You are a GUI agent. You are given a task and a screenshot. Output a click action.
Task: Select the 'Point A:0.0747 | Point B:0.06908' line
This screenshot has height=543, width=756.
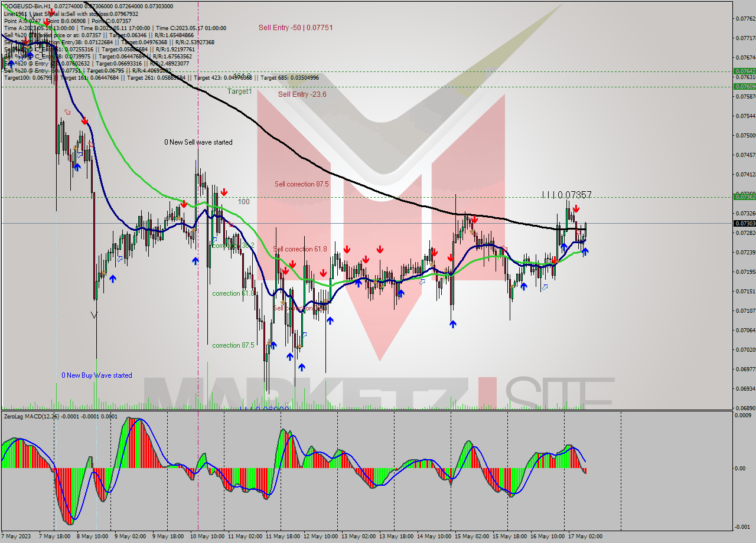(x=67, y=21)
